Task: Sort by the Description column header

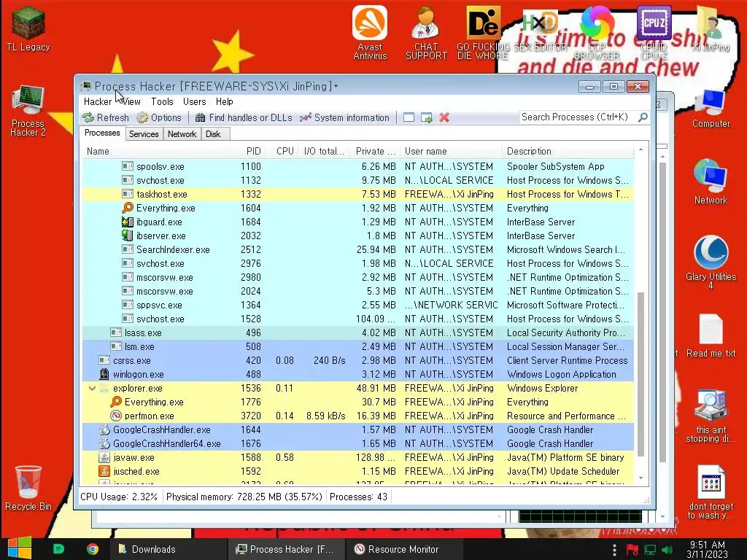Action: 568,151
